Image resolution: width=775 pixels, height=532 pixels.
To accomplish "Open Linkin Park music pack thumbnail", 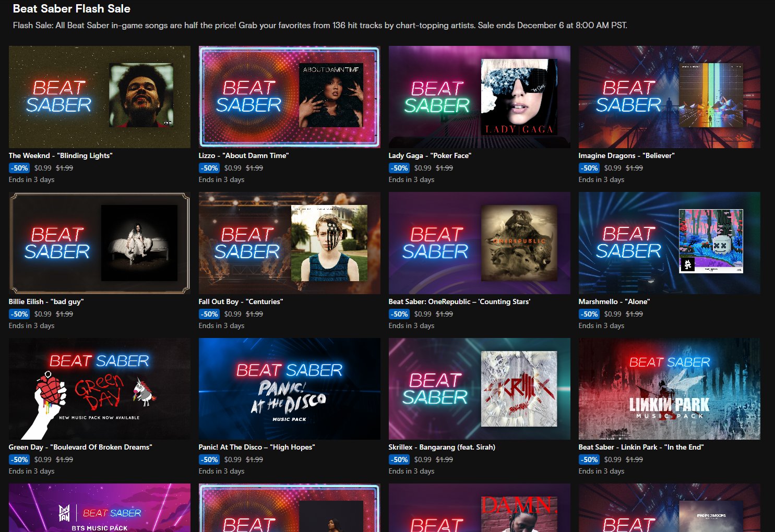I will click(x=670, y=389).
